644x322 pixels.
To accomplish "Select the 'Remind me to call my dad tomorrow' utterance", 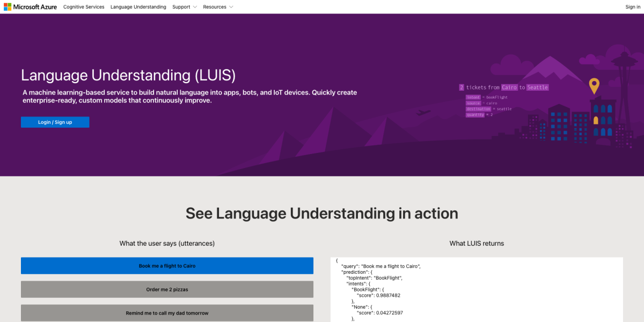I will [167, 313].
